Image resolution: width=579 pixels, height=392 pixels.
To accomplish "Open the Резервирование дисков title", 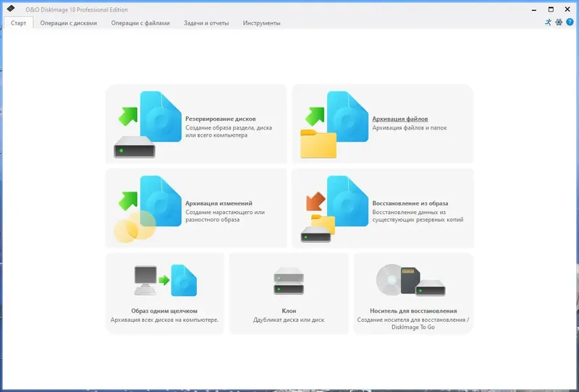I will (221, 119).
